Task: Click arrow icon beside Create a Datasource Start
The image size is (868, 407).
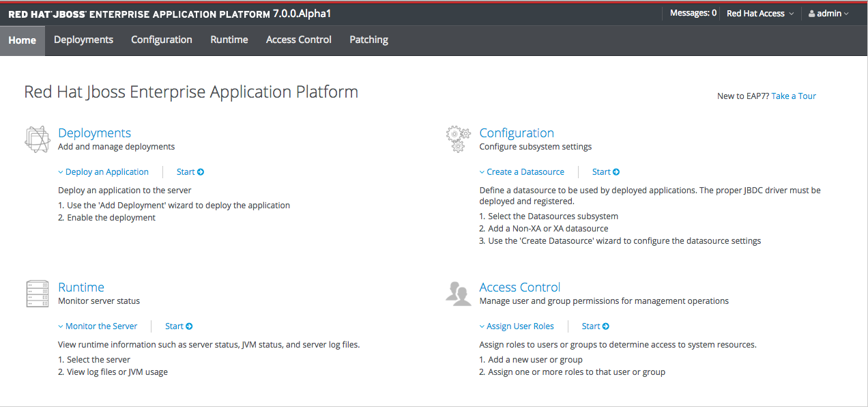Action: pos(616,172)
